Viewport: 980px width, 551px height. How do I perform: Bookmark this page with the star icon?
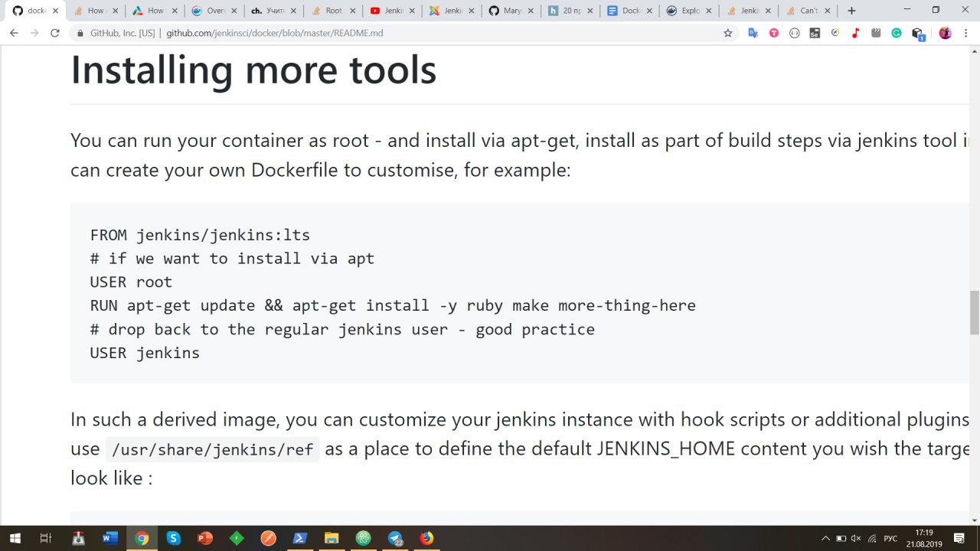[x=728, y=33]
